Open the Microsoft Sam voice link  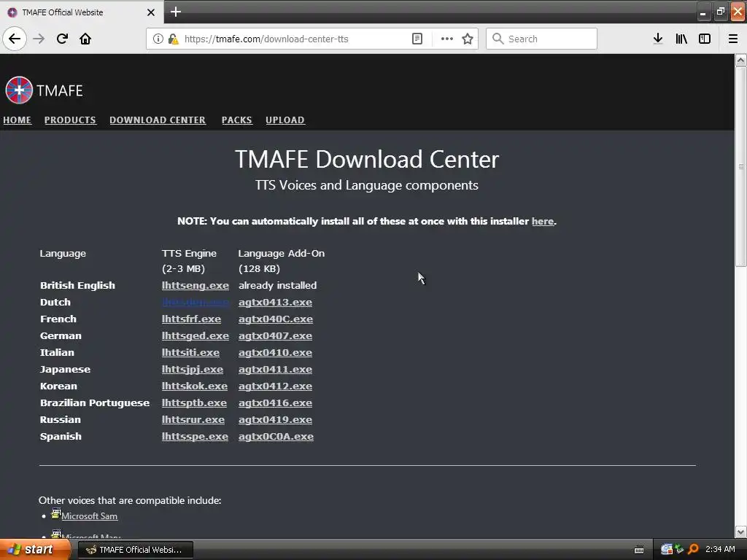[89, 516]
